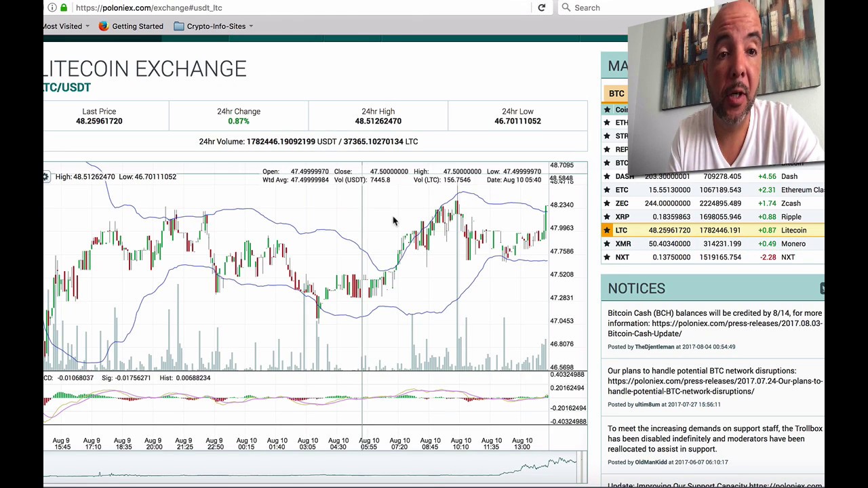Click the NOTICES panel header

click(x=712, y=289)
